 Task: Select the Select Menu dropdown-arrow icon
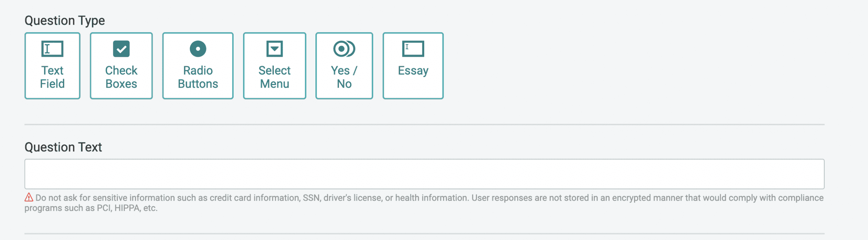275,49
